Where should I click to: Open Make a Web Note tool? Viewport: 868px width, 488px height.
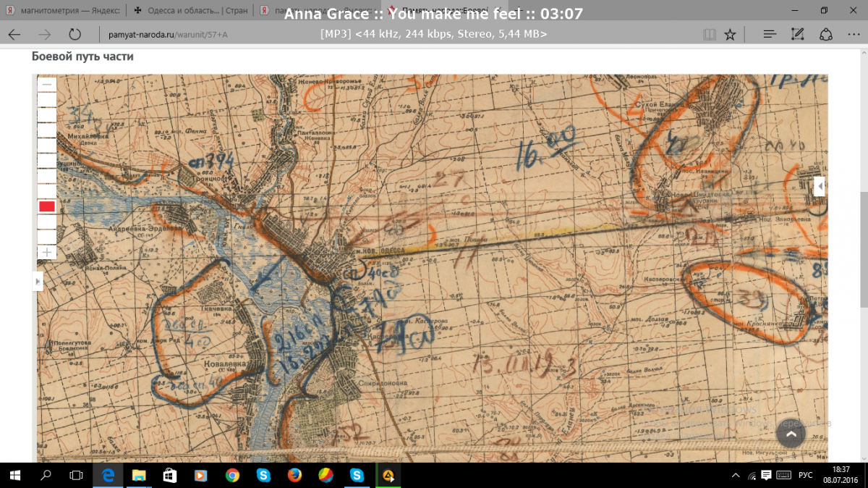pyautogui.click(x=798, y=34)
